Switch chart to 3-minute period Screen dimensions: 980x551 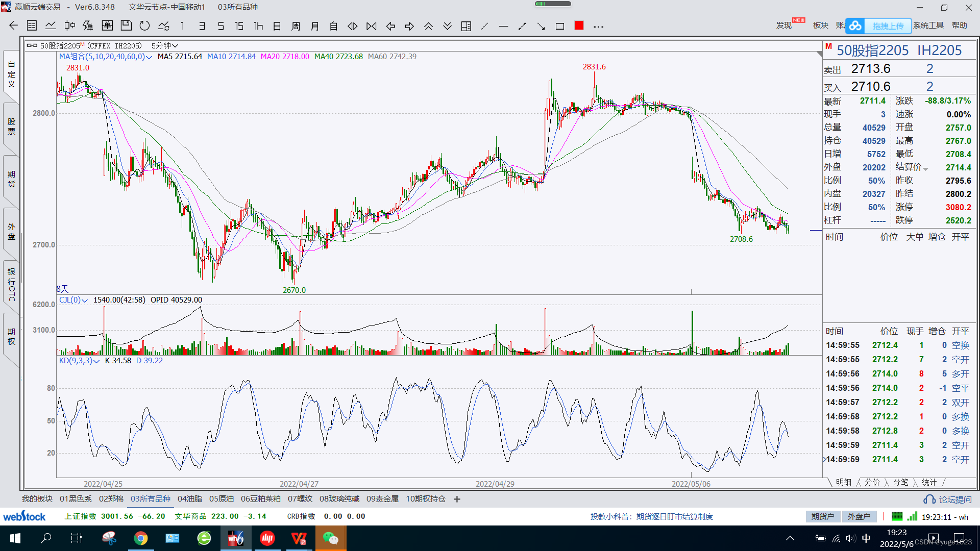coord(202,26)
